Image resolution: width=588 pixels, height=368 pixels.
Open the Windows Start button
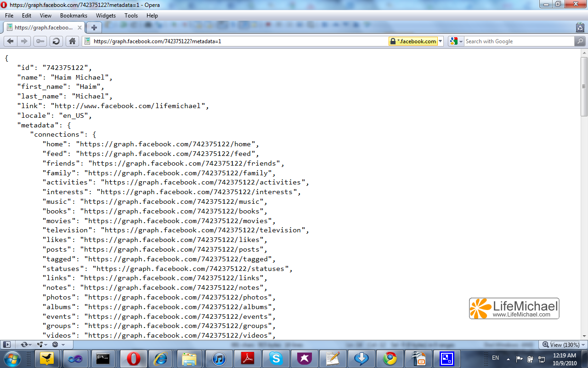tap(12, 359)
